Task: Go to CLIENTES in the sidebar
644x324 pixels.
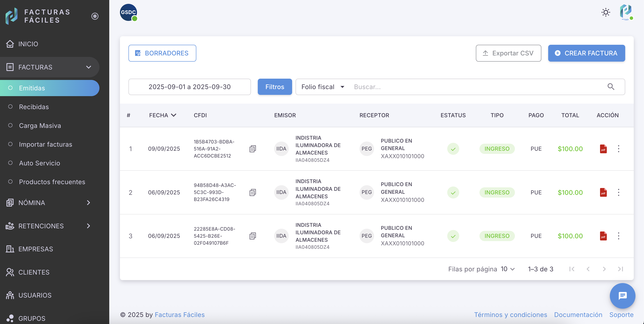Action: click(x=34, y=272)
